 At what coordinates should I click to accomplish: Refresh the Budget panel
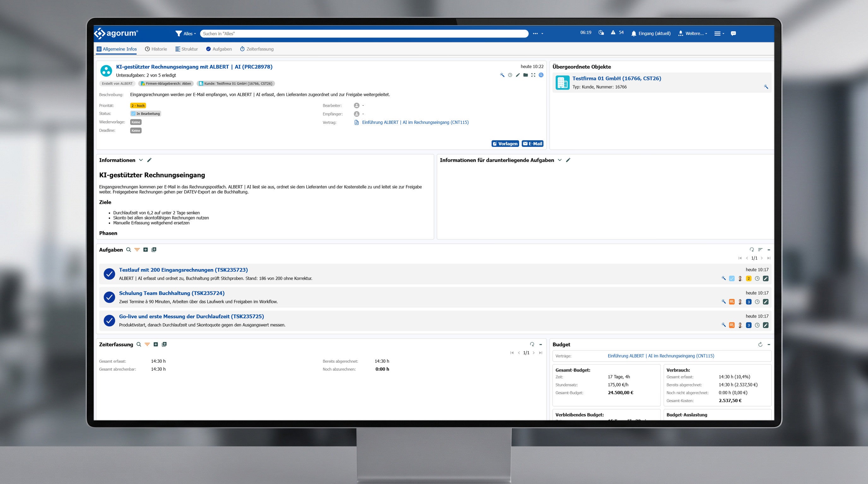tap(760, 345)
